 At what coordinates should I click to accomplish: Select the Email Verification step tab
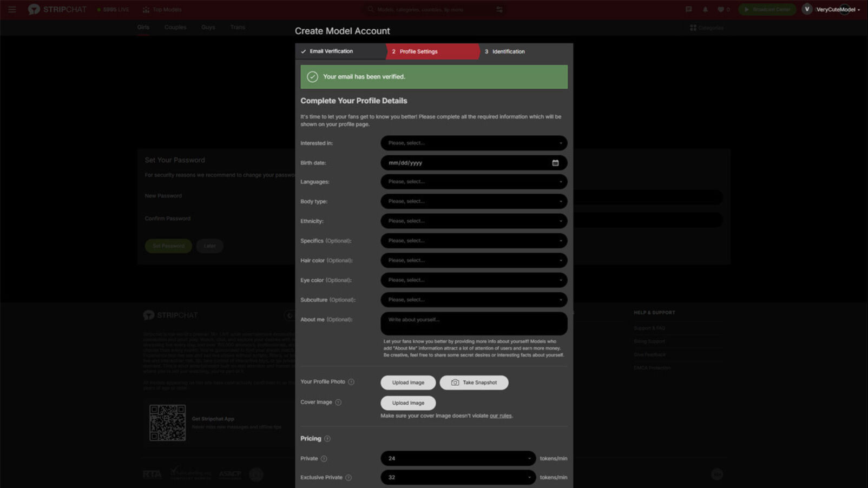point(331,51)
